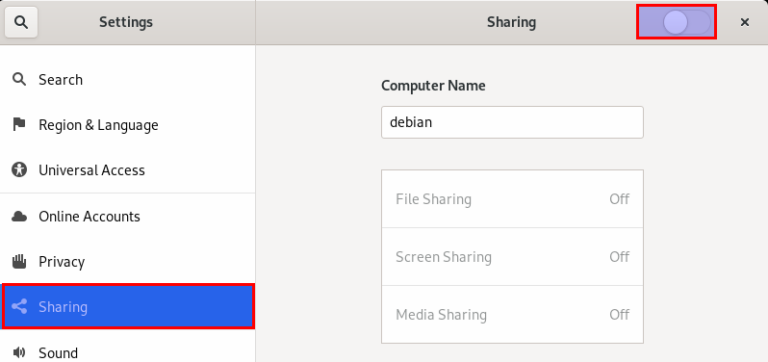Close the Settings window
The height and width of the screenshot is (362, 768).
click(x=744, y=22)
